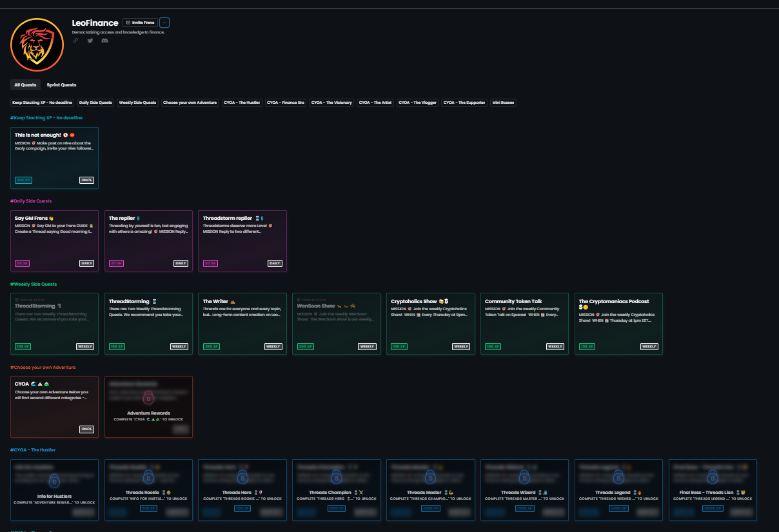Select the Daily Side Quests filter chip
Image resolution: width=779 pixels, height=532 pixels.
pos(96,103)
